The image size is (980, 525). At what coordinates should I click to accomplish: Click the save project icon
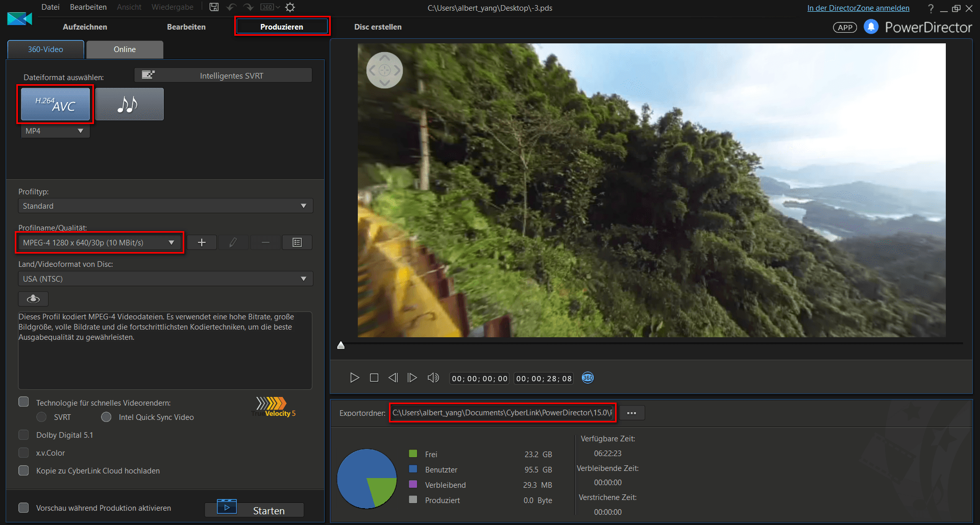click(x=214, y=7)
